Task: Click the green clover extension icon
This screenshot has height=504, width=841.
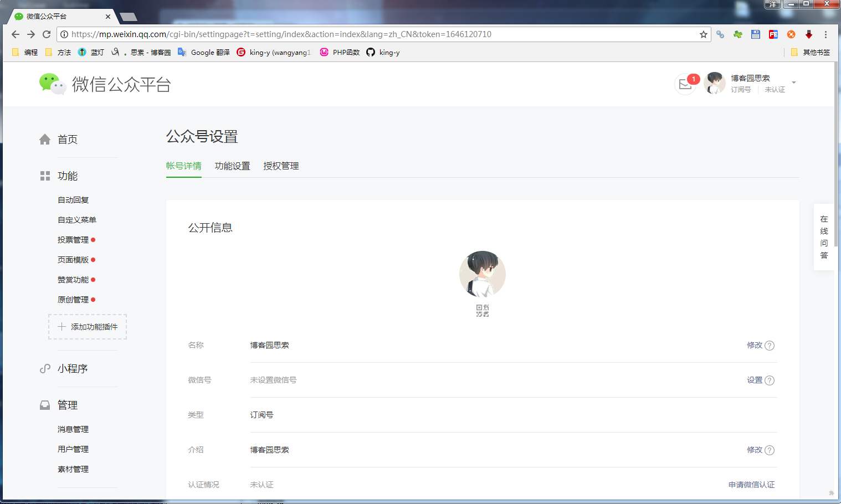Action: (x=738, y=34)
